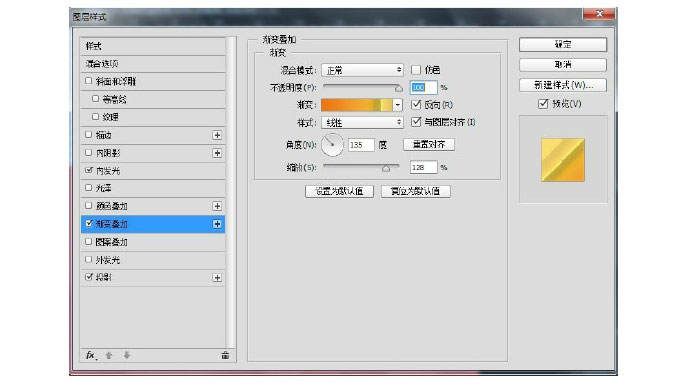Add another 内阴影 effect plus icon
Screen dimensions: 690x384
point(217,153)
